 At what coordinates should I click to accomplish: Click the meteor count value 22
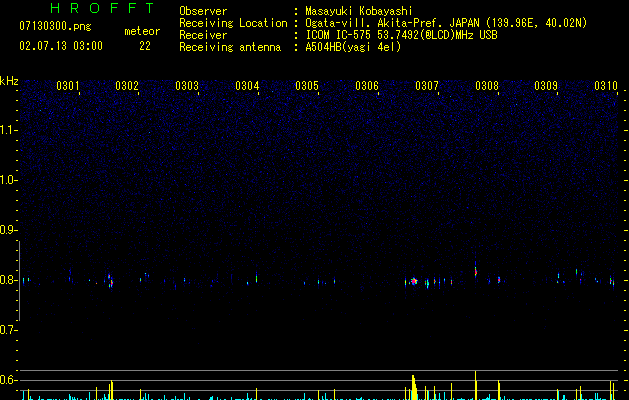[145, 46]
